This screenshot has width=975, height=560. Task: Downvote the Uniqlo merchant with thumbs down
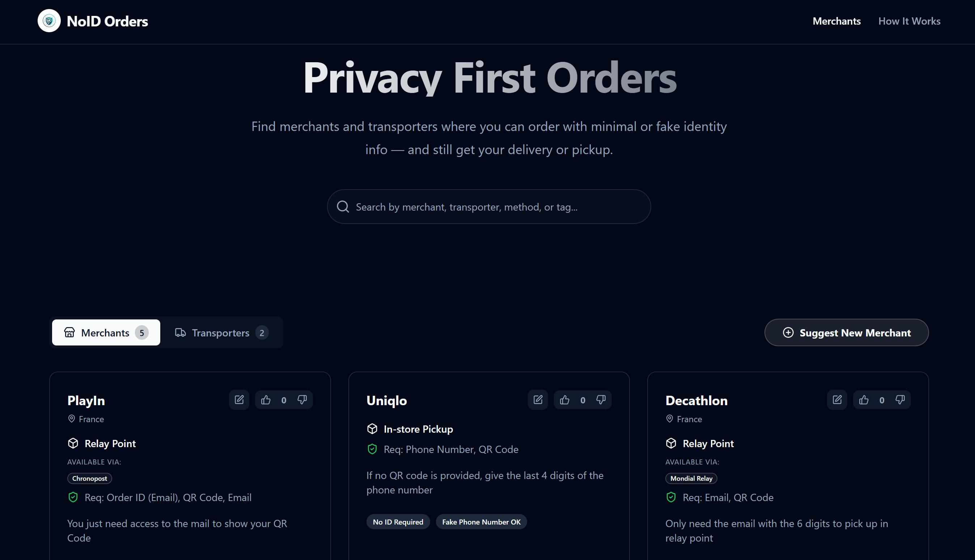(x=601, y=400)
